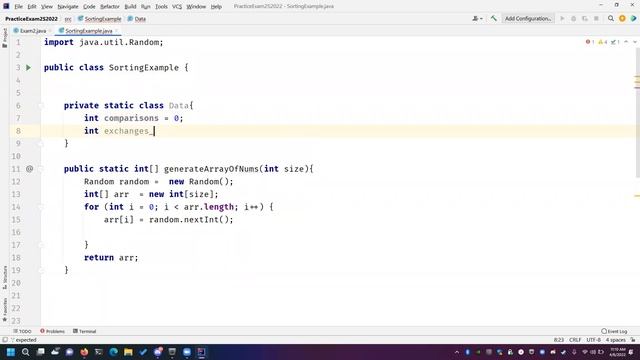Open the Refactor menu
Image resolution: width=640 pixels, height=360 pixels.
point(110,7)
